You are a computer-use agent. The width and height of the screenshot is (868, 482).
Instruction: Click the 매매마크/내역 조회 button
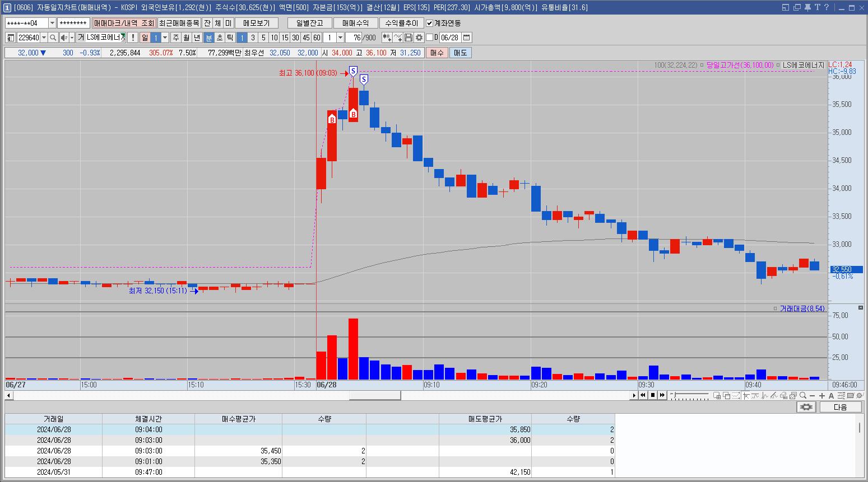coord(124,23)
